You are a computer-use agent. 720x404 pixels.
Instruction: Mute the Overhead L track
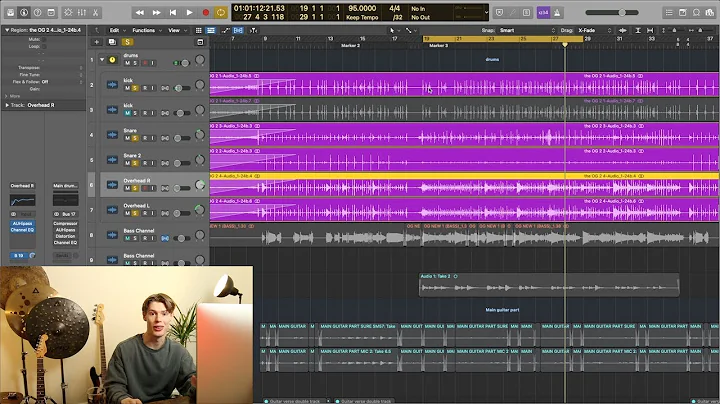[127, 213]
